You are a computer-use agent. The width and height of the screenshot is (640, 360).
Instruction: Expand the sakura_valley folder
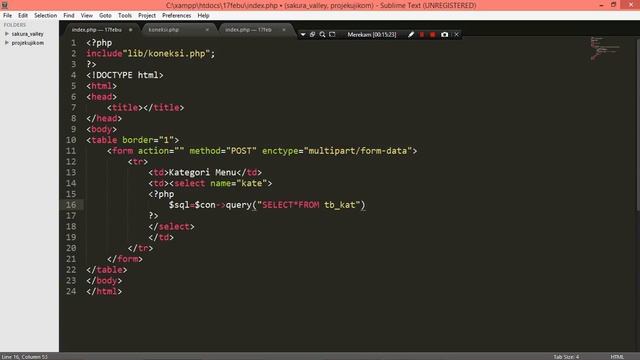(x=7, y=34)
